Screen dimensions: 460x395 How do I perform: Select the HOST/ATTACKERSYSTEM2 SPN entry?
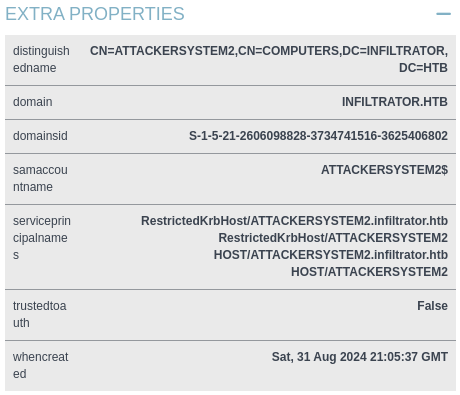click(x=369, y=272)
